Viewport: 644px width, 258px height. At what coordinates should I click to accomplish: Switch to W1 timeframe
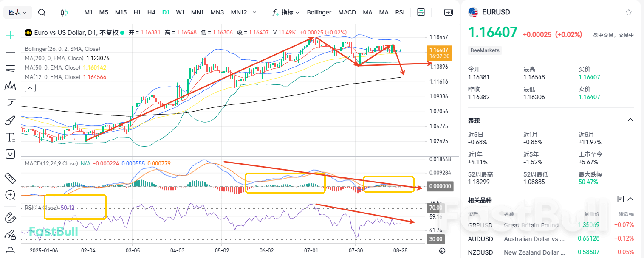coord(180,12)
